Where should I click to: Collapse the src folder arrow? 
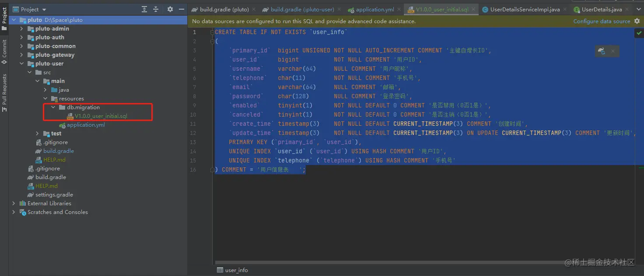click(29, 72)
